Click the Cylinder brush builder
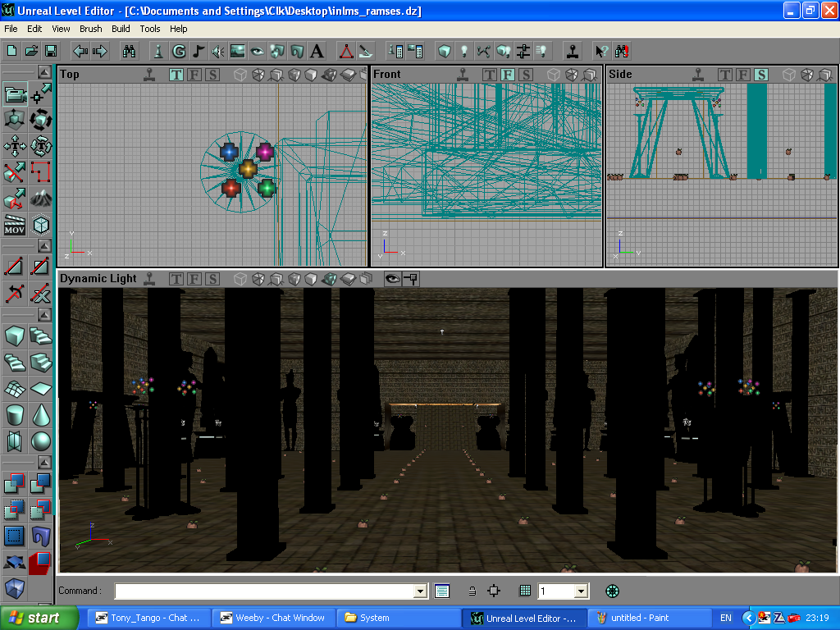 click(x=15, y=415)
